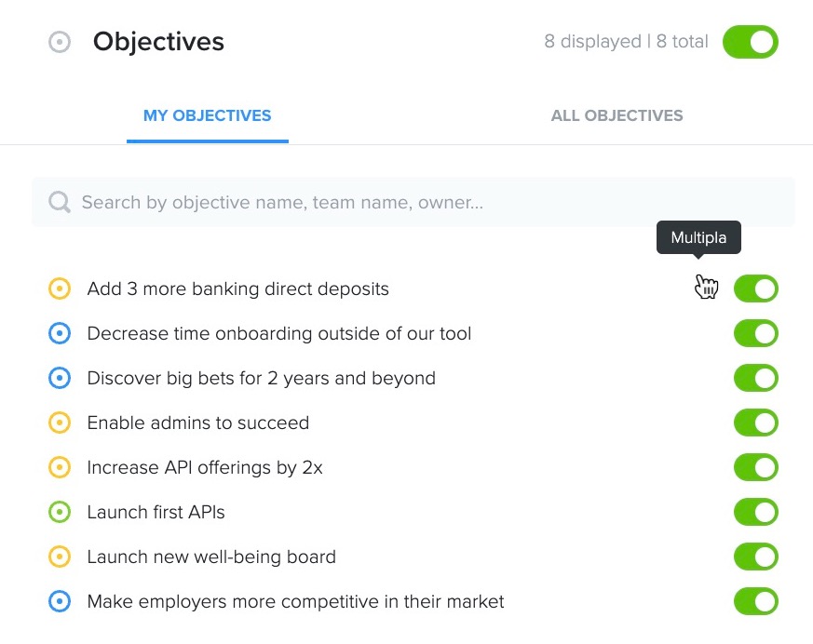813x644 pixels.
Task: Click the gray Objectives header target icon
Action: point(60,42)
